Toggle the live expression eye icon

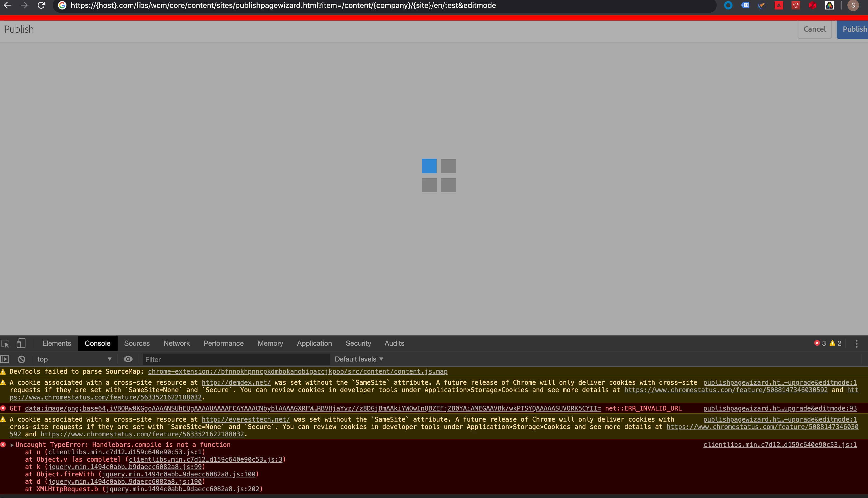(x=128, y=359)
